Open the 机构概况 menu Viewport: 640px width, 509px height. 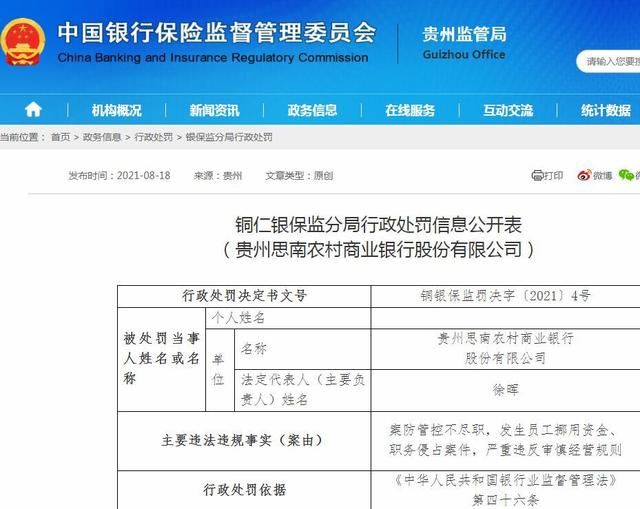[116, 110]
